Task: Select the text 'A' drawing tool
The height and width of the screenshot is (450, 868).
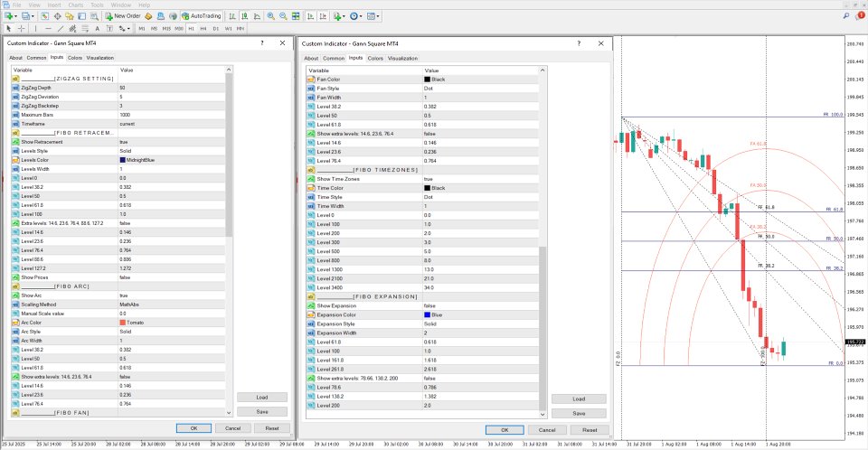Action: [97, 28]
